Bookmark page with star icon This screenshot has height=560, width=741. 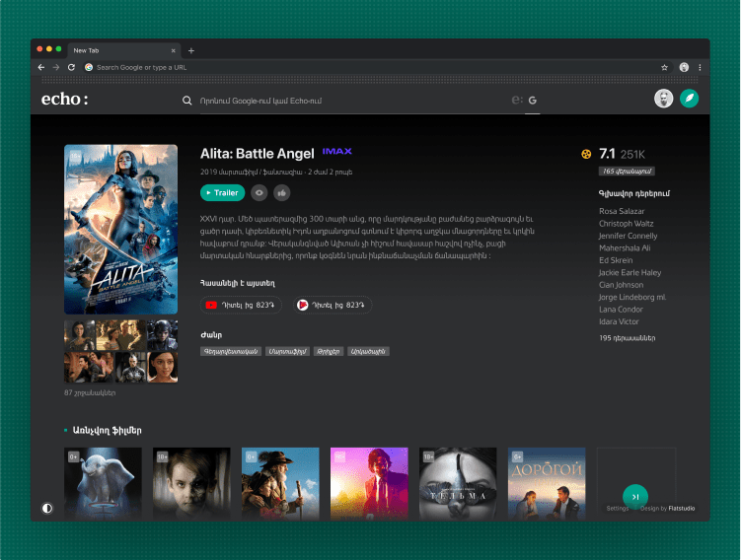(x=664, y=67)
